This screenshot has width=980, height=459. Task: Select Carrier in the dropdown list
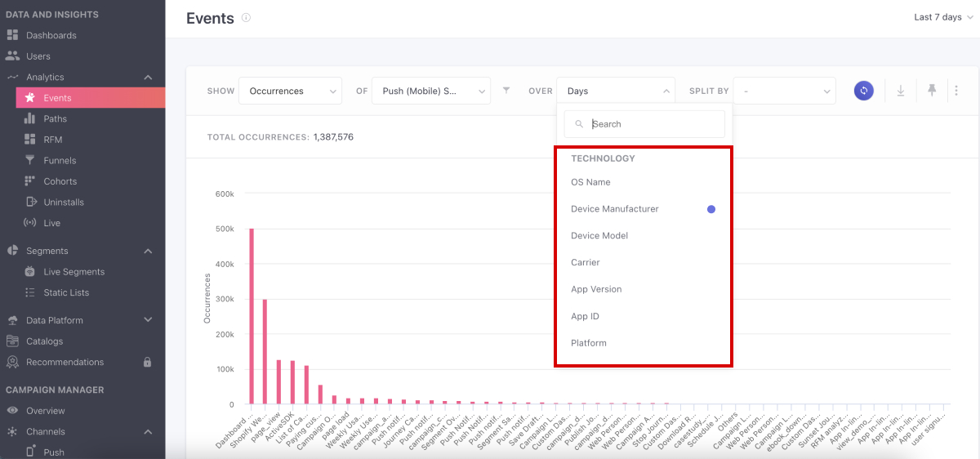click(585, 263)
